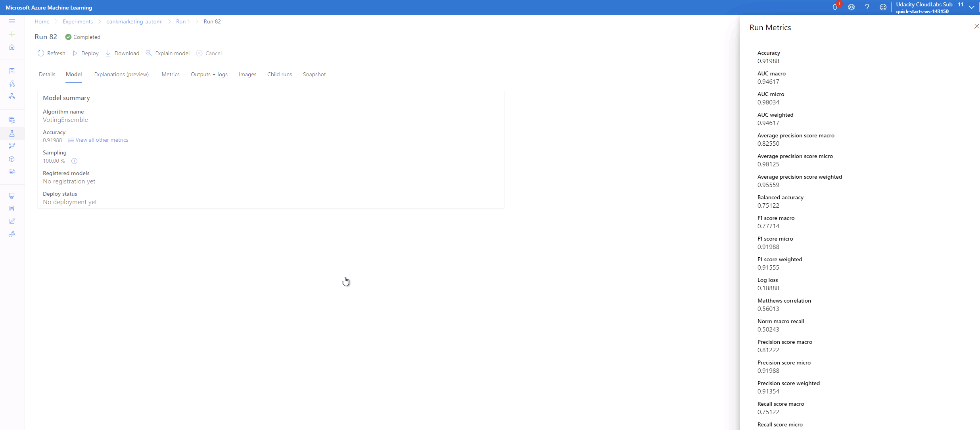Open the Models cube sidebar icon

[x=12, y=159]
